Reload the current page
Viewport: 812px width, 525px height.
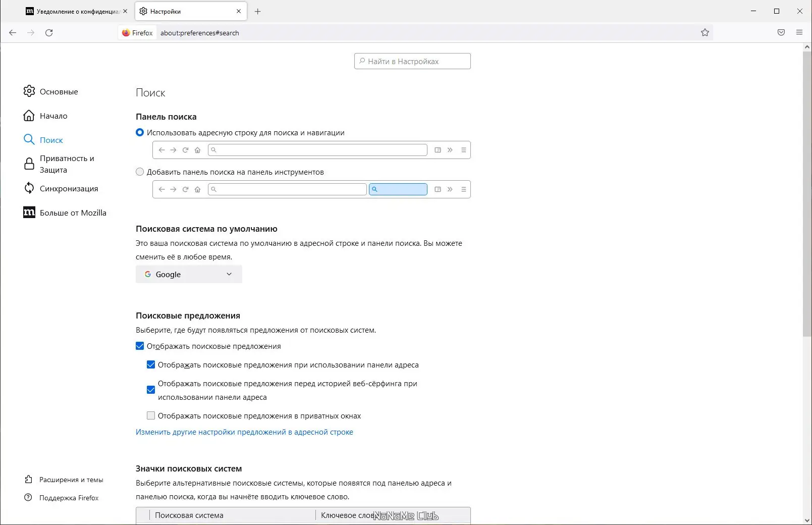(49, 33)
